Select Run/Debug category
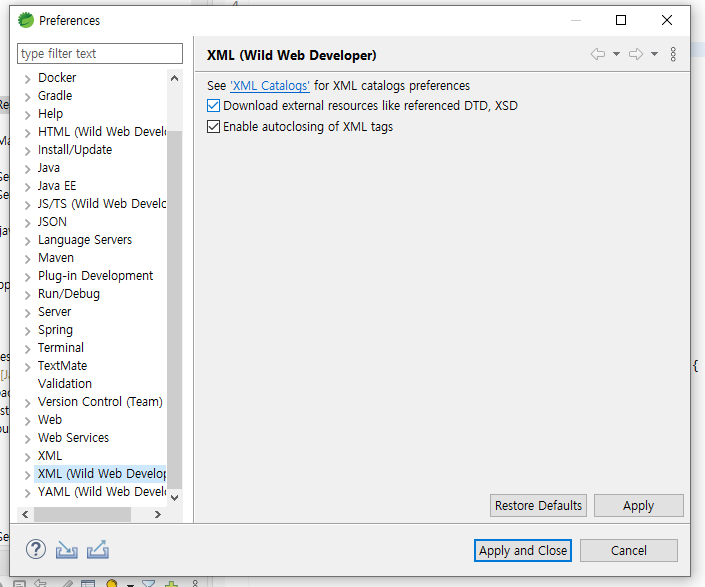The width and height of the screenshot is (705, 587). 69,294
